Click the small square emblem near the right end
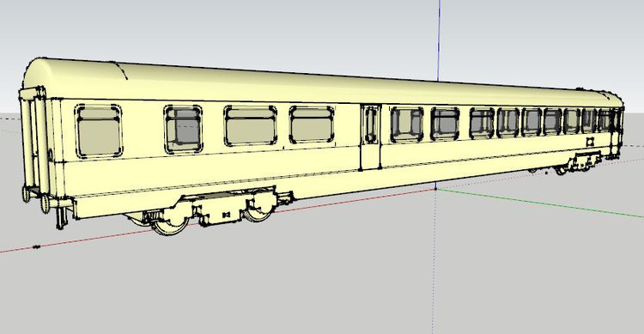644x334 pixels. [590, 142]
